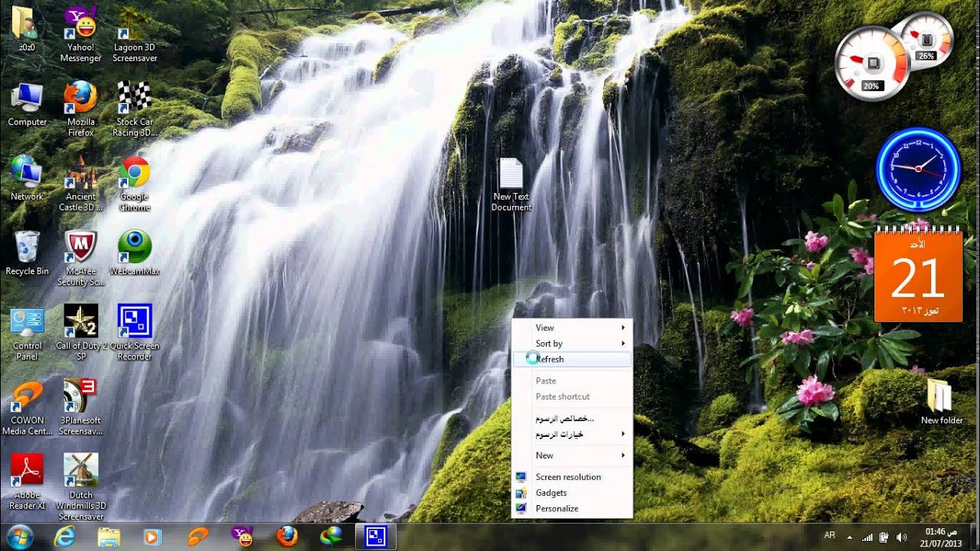Image resolution: width=980 pixels, height=551 pixels.
Task: Select the WebcamMax desktop shortcut
Action: click(x=134, y=253)
